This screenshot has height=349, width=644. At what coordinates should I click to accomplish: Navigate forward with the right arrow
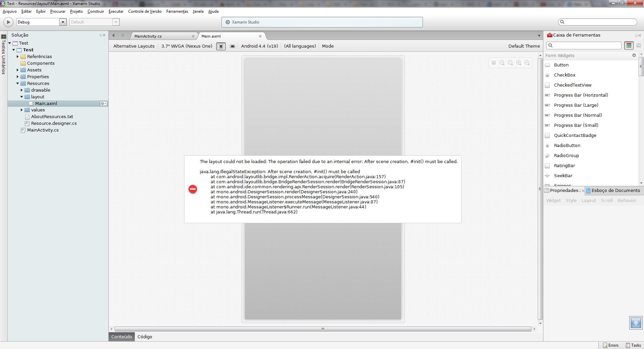pyautogui.click(x=123, y=36)
